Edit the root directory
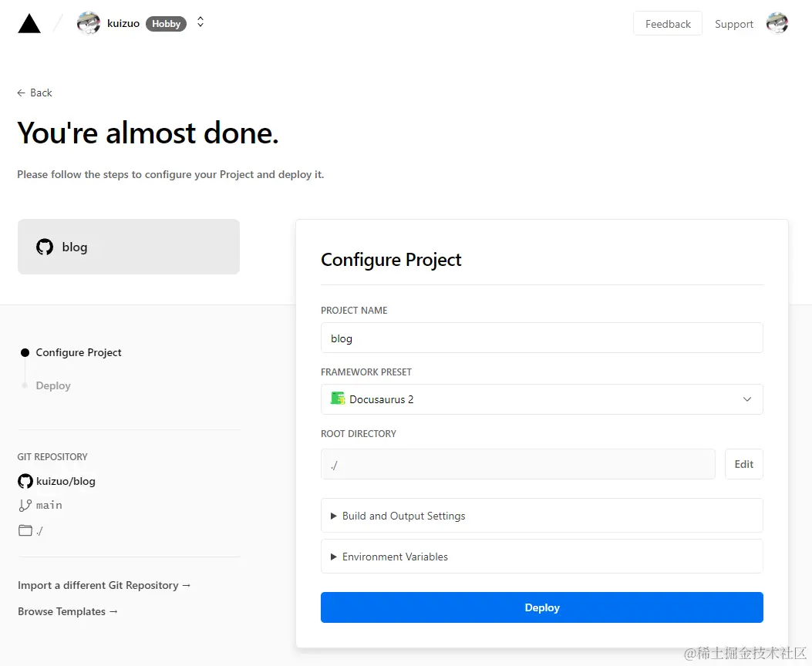The height and width of the screenshot is (666, 812). [x=743, y=464]
